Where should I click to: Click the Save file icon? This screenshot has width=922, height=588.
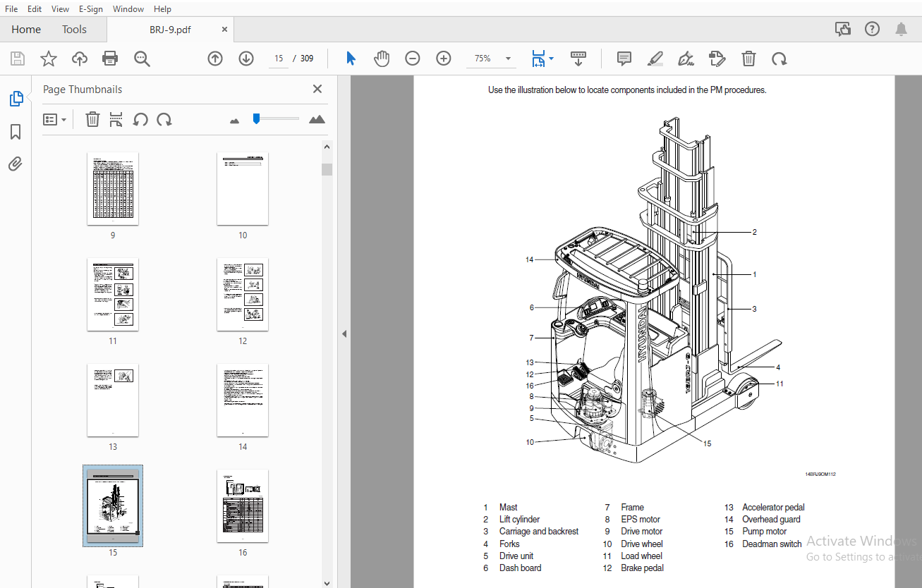(17, 59)
